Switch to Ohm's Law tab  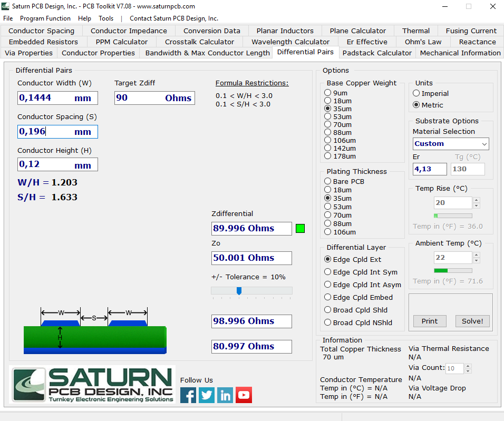point(423,42)
